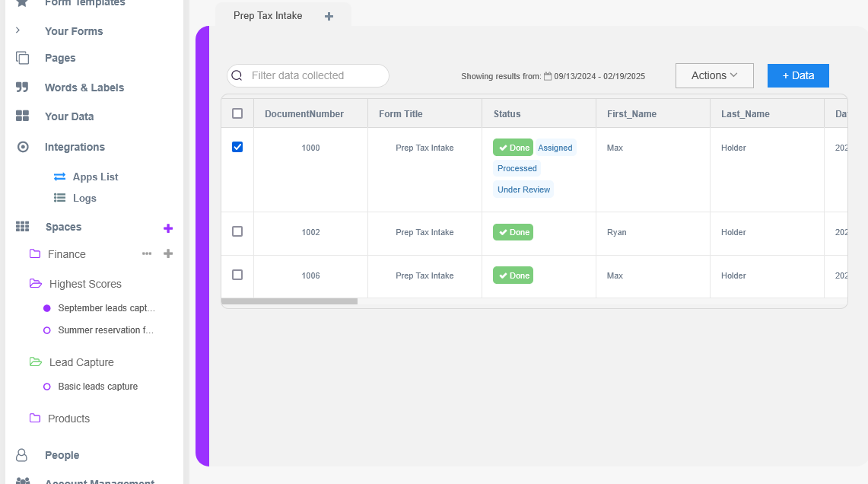Open Apps List under Integrations

pos(95,177)
